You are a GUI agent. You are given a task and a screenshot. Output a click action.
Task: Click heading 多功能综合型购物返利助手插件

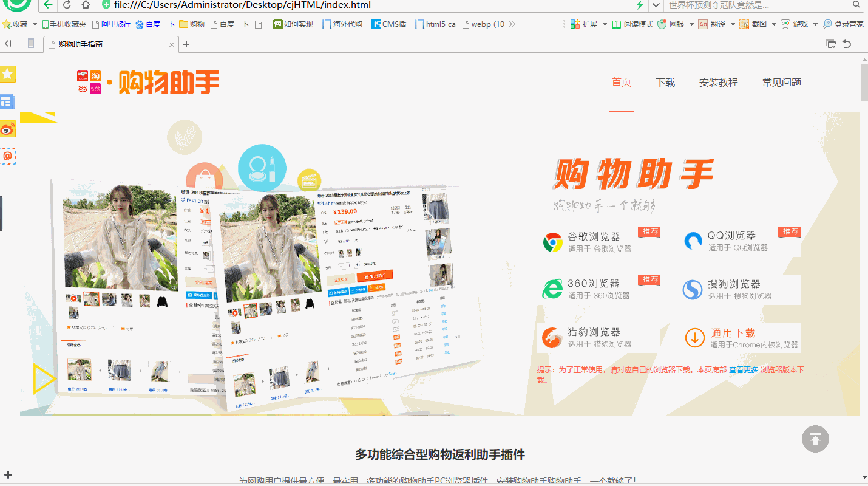pyautogui.click(x=440, y=454)
